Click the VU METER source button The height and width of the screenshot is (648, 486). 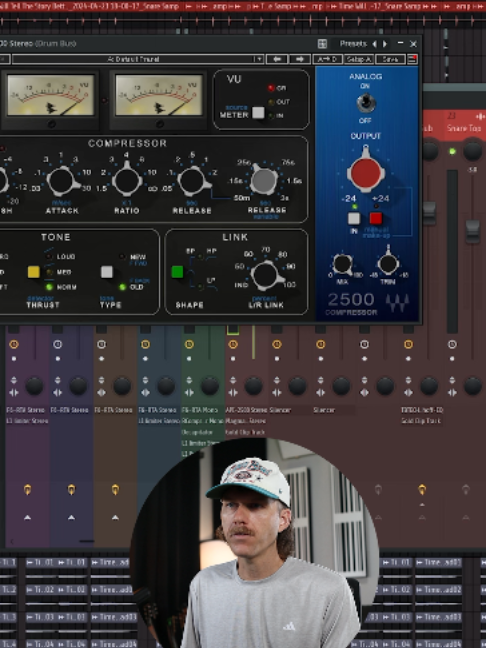258,112
